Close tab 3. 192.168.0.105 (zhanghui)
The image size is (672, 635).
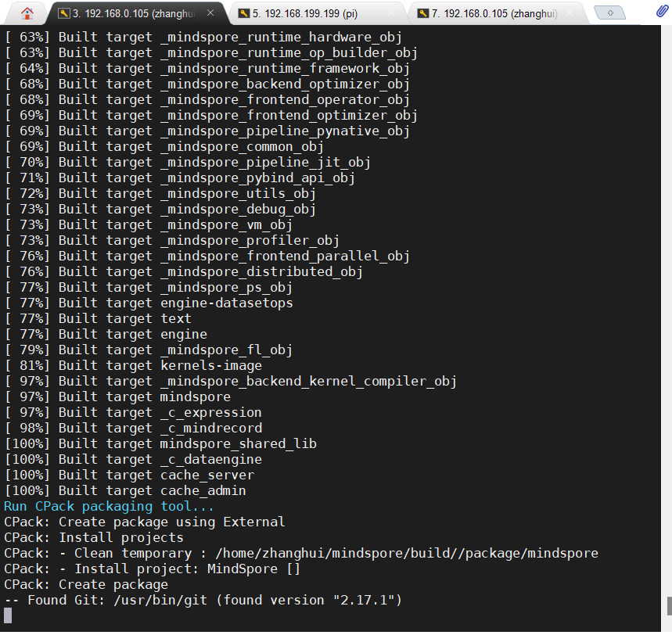210,13
